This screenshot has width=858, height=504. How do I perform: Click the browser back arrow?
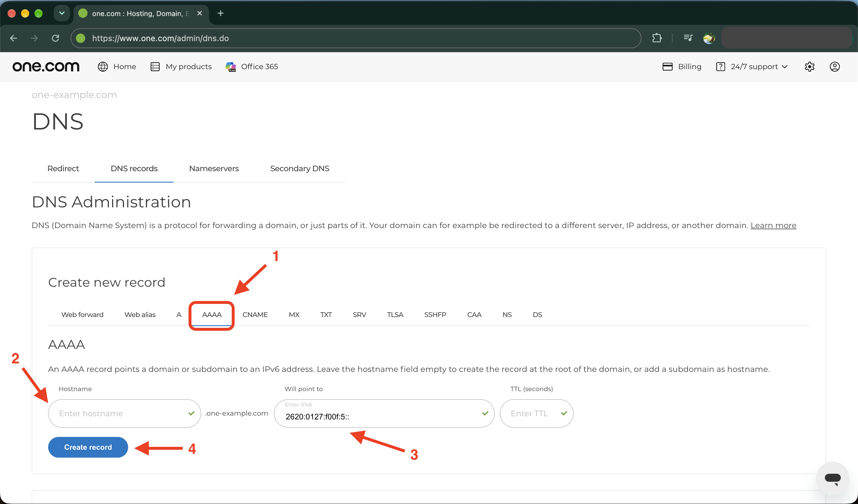tap(14, 38)
